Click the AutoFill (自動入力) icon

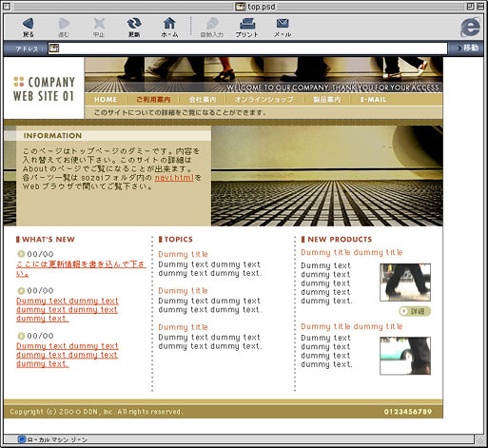point(212,24)
